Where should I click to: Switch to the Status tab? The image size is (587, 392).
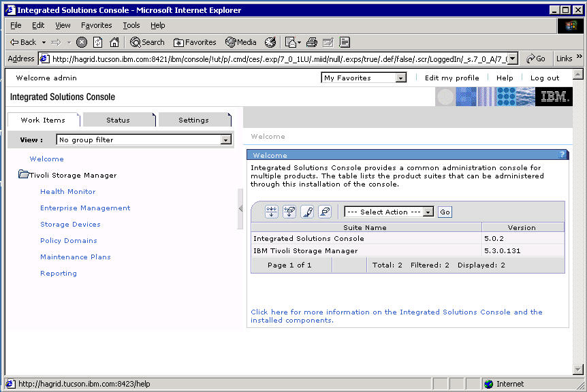coord(118,120)
